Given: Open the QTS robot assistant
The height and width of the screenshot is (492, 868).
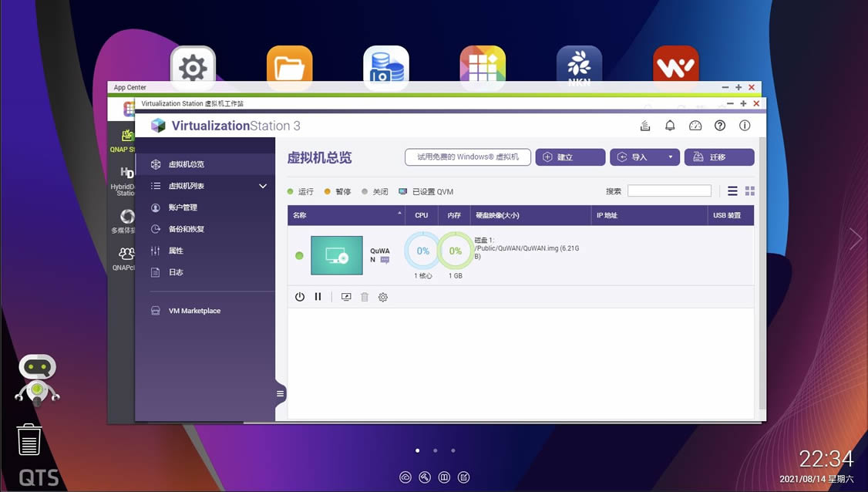Looking at the screenshot, I should point(37,379).
